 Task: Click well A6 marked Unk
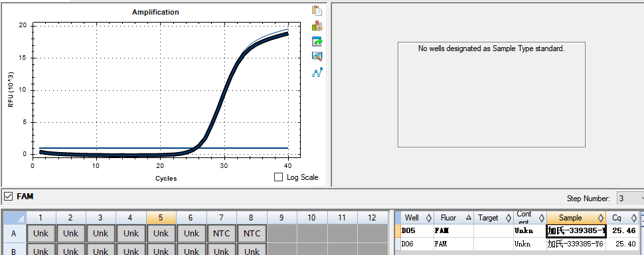pos(191,234)
